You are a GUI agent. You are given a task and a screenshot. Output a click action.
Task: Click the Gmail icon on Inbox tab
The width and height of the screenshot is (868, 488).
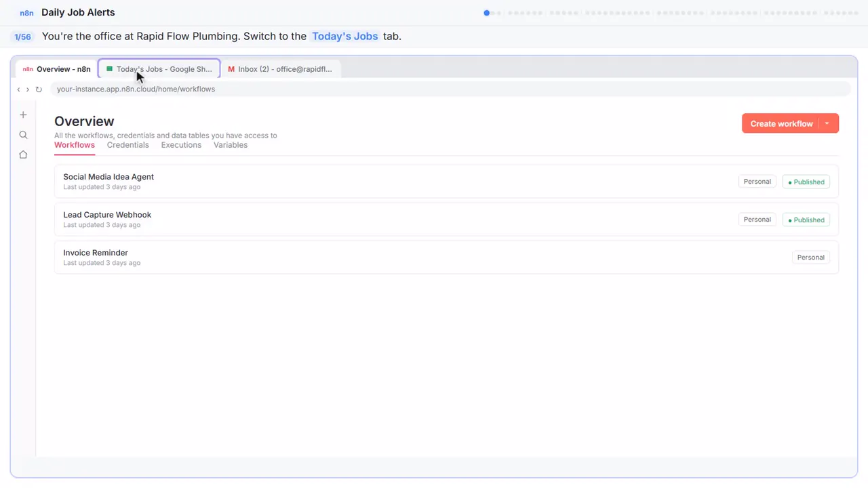click(x=231, y=69)
